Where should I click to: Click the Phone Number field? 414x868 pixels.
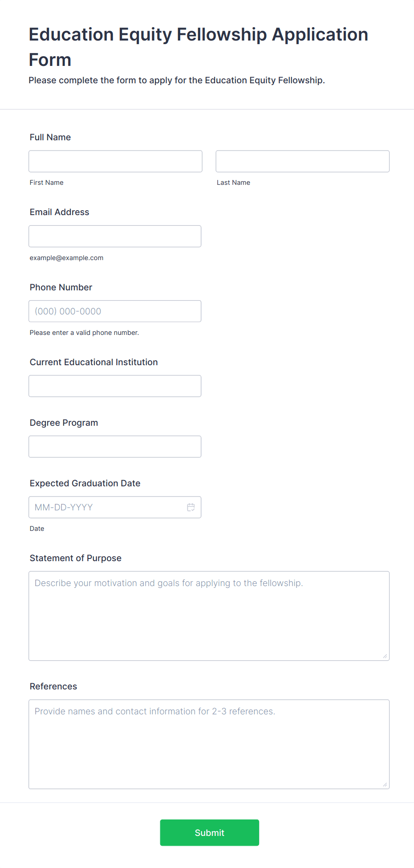115,311
